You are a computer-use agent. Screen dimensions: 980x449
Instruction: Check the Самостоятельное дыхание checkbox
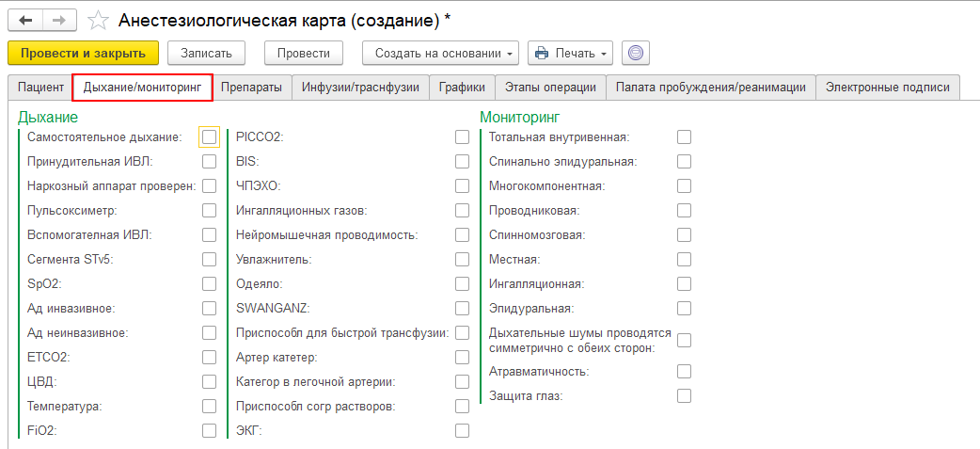(209, 137)
